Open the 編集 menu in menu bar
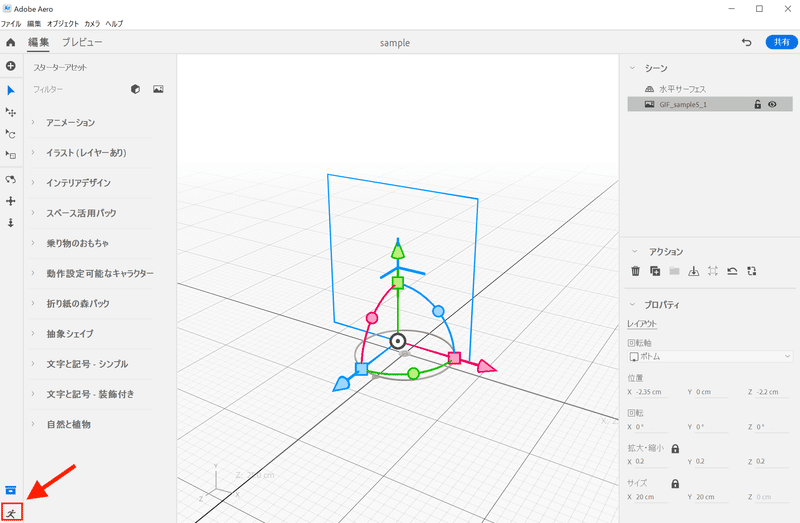 34,23
